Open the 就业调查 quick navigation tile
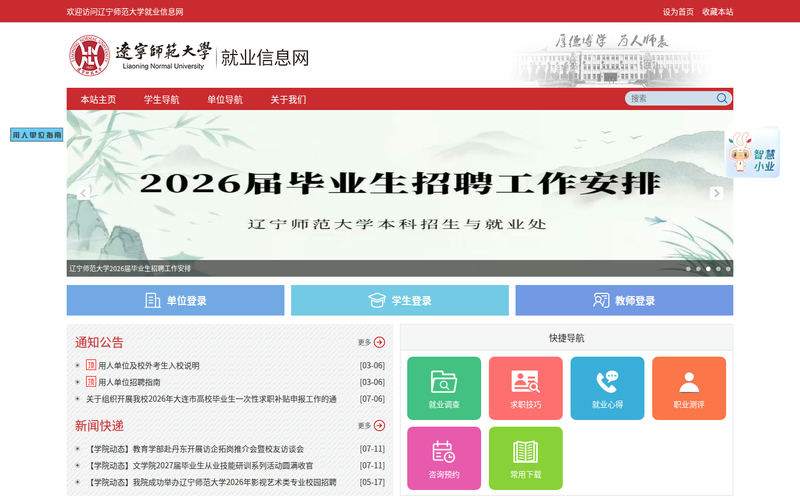 (x=444, y=388)
